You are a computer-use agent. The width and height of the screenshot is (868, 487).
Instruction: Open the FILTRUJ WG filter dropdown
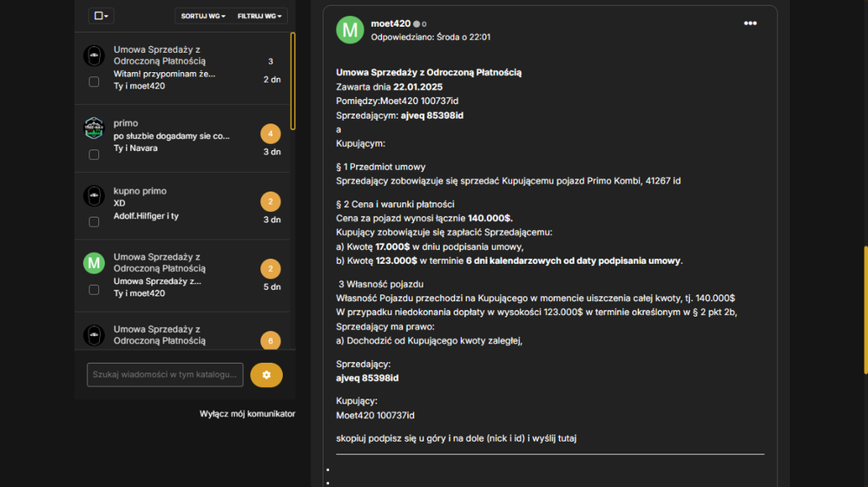click(x=259, y=16)
